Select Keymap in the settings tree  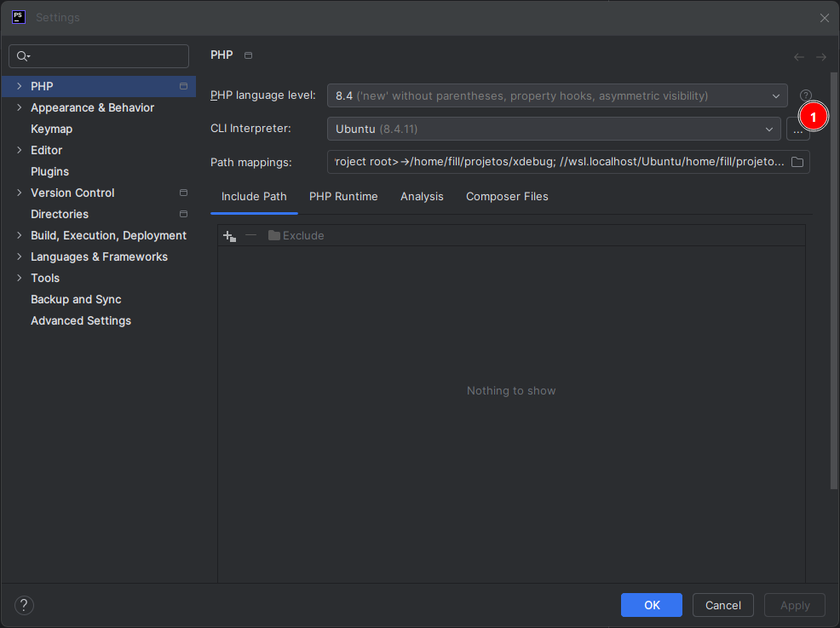[x=51, y=130]
